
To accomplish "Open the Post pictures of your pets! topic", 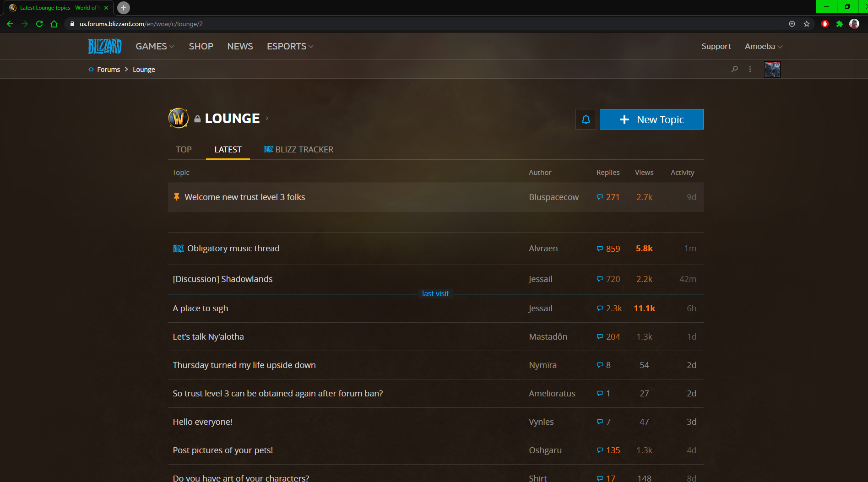I will click(223, 450).
